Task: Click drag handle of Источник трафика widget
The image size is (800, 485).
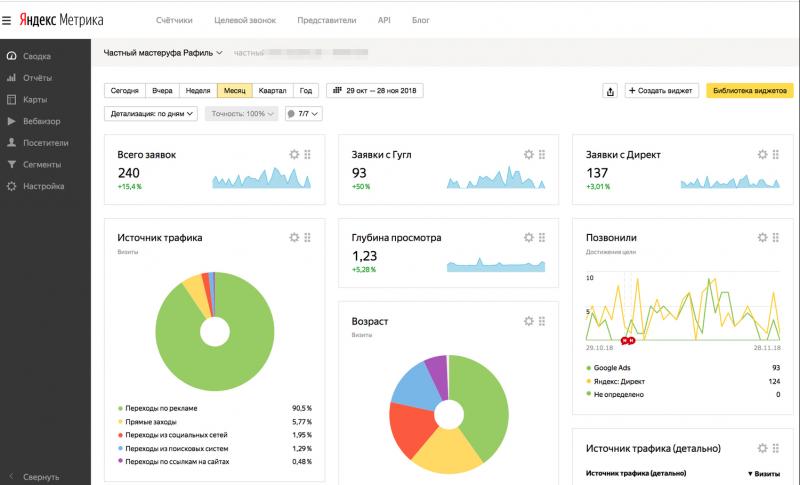Action: [308, 238]
